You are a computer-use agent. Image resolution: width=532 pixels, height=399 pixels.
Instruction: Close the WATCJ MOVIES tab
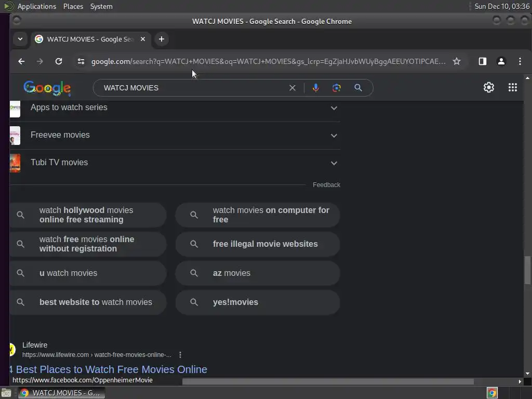click(143, 39)
